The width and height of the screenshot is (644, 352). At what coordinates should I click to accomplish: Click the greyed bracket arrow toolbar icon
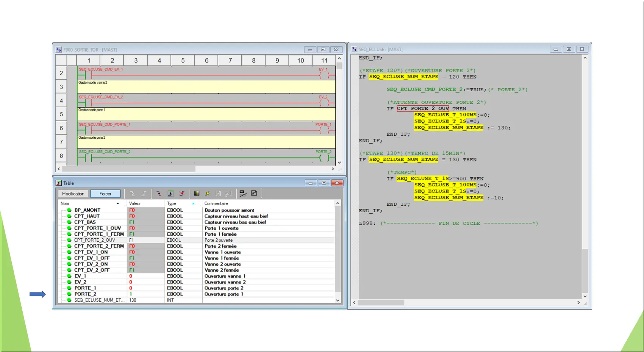[228, 194]
